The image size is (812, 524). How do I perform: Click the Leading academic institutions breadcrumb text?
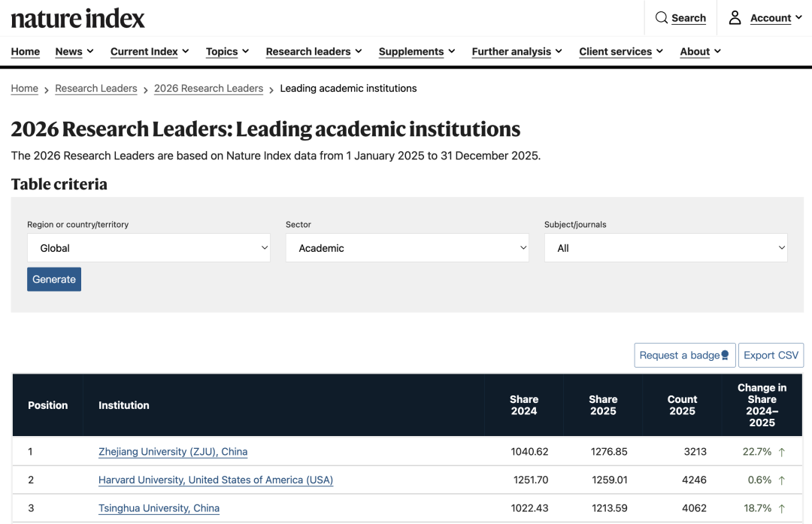pos(348,89)
